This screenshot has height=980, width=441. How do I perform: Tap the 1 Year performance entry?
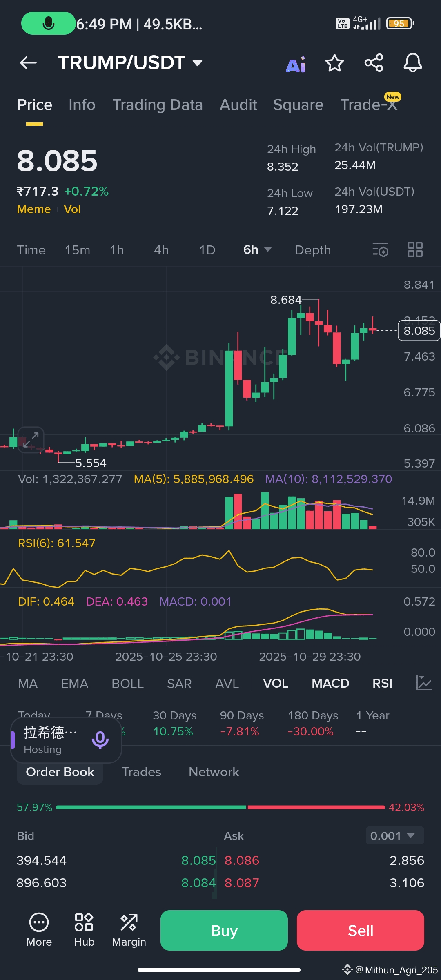[x=372, y=723]
